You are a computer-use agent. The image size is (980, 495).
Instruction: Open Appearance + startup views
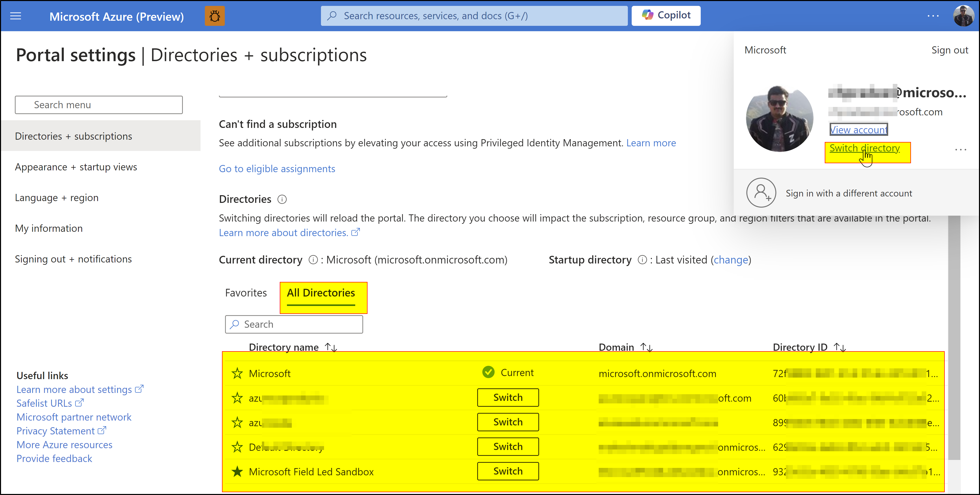point(76,167)
